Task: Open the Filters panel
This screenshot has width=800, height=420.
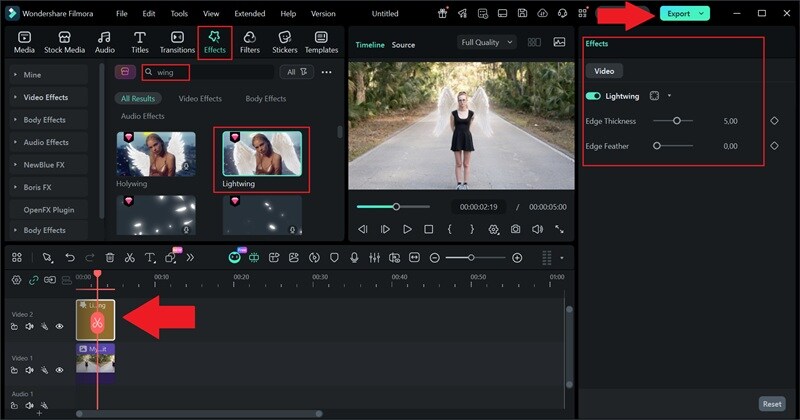Action: 249,42
